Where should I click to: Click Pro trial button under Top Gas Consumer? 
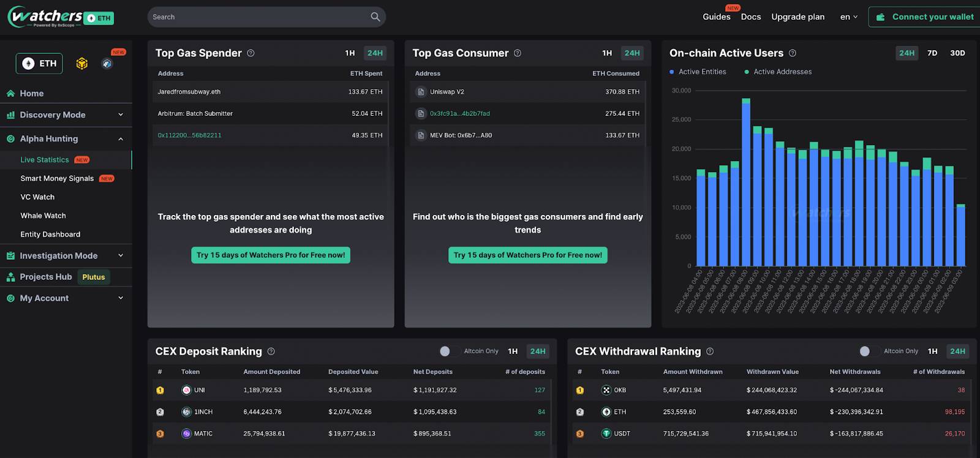click(528, 255)
